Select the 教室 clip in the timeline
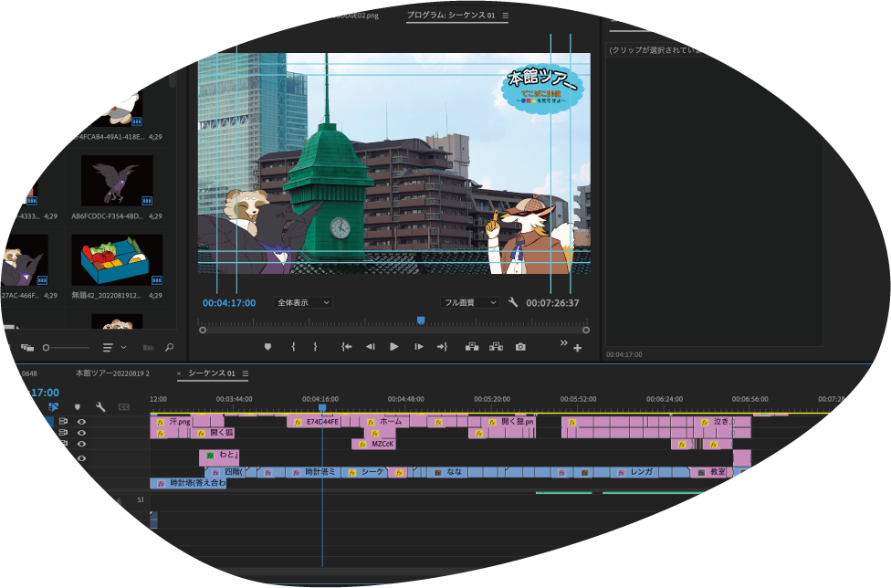The width and height of the screenshot is (891, 588). click(709, 472)
